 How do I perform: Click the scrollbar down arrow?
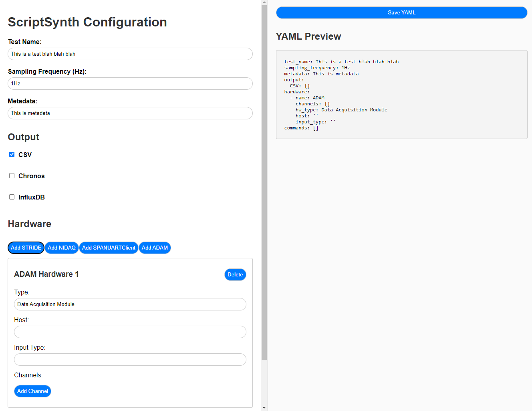[264, 408]
